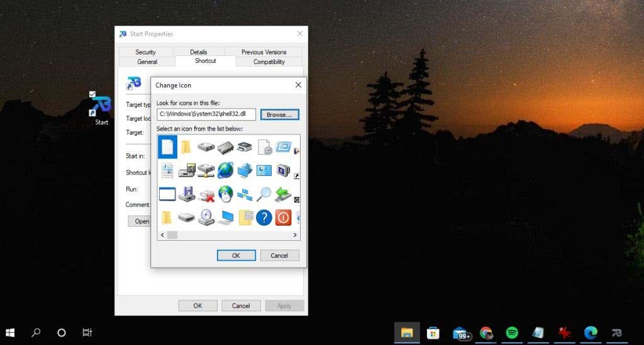This screenshot has width=644, height=345.
Task: Select the text document icon
Action: tap(167, 170)
